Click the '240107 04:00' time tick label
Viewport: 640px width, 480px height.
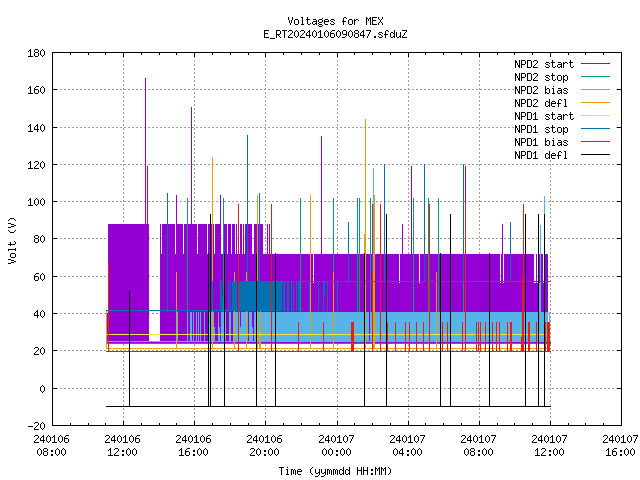[x=407, y=446]
